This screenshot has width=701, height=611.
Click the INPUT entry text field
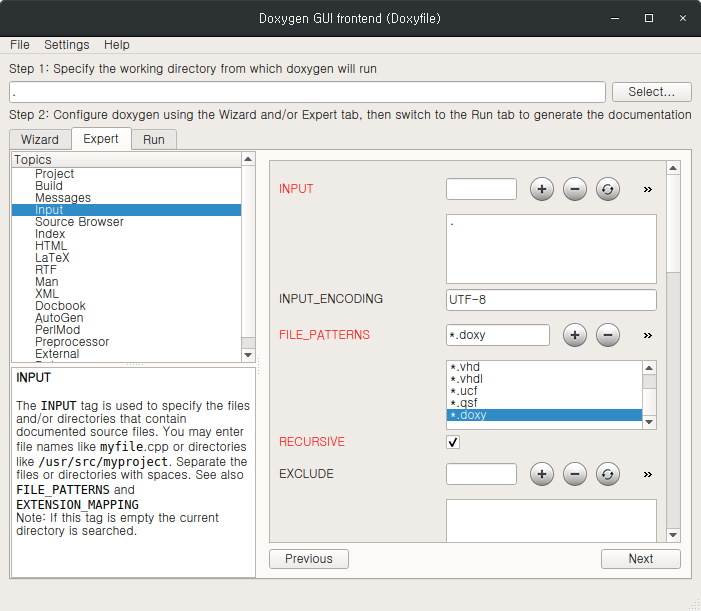481,189
